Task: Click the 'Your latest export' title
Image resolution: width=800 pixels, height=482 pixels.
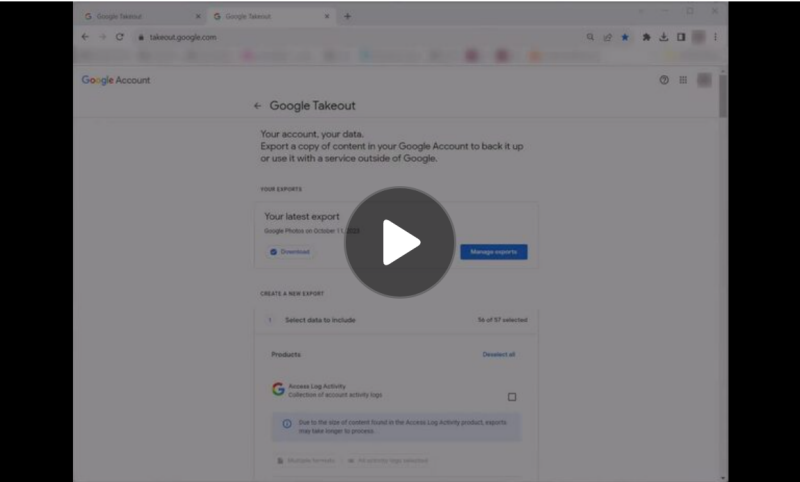Action: point(302,217)
